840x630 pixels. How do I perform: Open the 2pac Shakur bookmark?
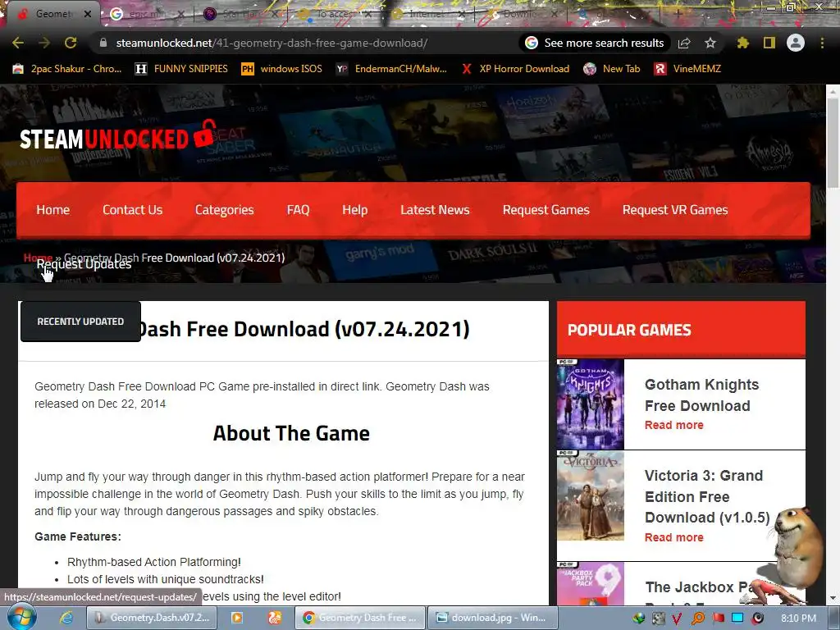click(x=67, y=69)
